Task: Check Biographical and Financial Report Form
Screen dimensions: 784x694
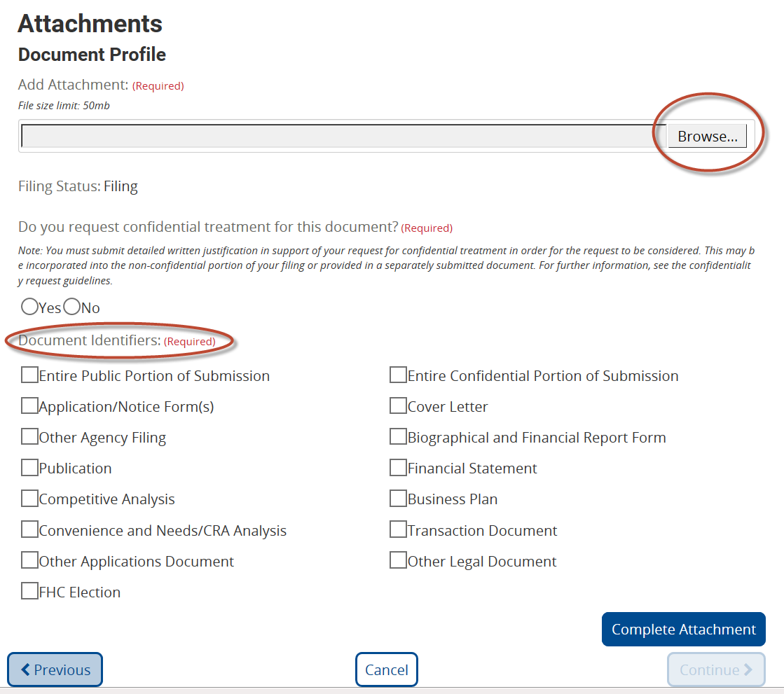Action: tap(398, 437)
